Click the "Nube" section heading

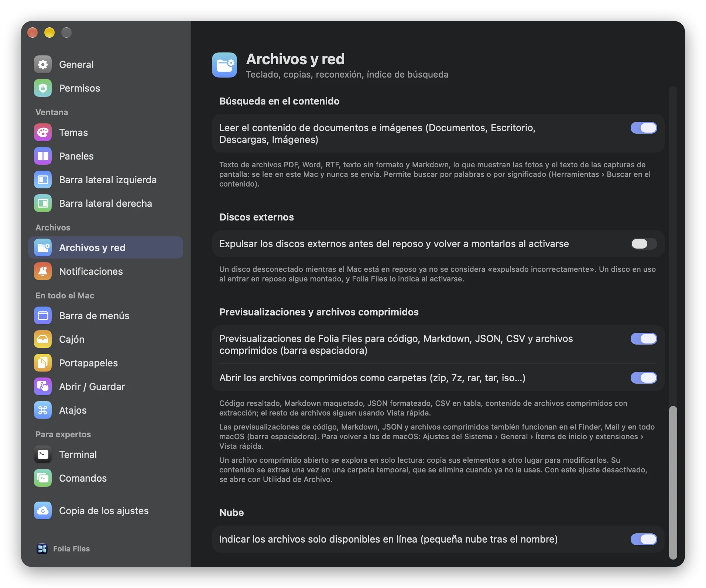pos(232,513)
